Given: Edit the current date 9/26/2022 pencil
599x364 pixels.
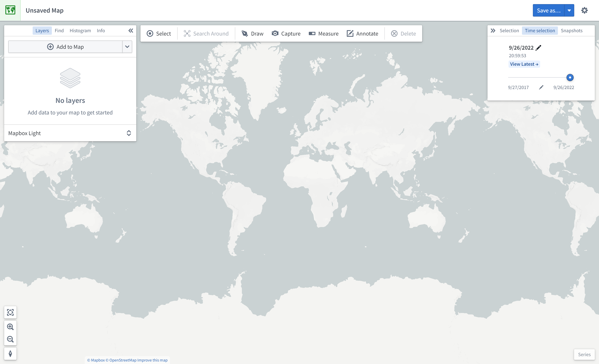Looking at the screenshot, I should click(x=538, y=48).
